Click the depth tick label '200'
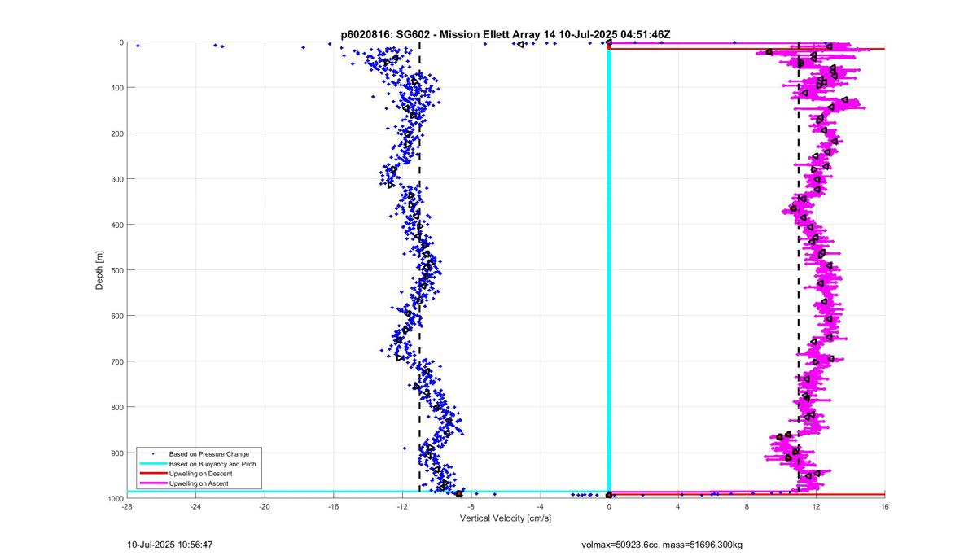The image size is (977, 560). pos(116,133)
